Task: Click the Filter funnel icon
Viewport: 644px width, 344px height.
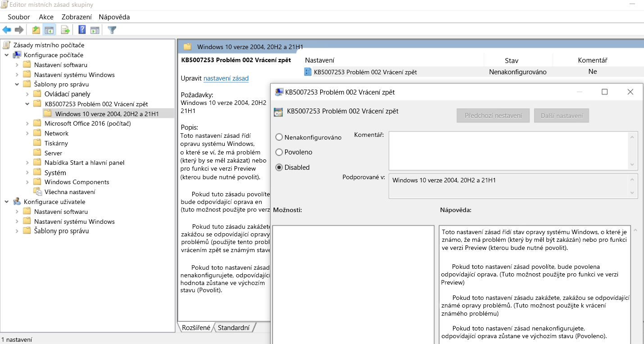Action: click(x=112, y=30)
